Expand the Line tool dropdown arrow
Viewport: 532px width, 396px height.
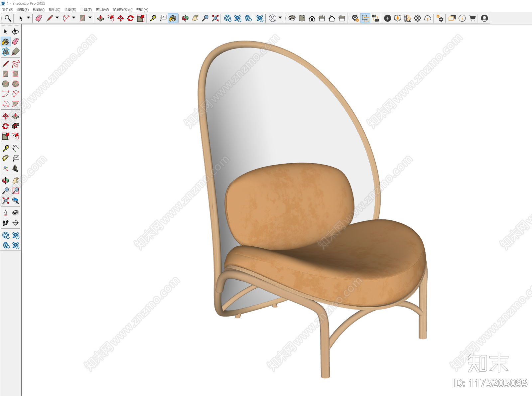(57, 18)
